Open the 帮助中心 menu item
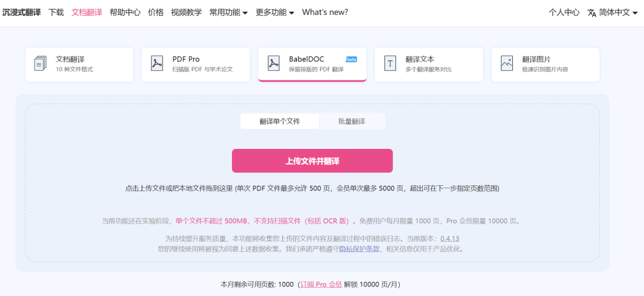Screen dimensions: 644x296 [x=125, y=13]
